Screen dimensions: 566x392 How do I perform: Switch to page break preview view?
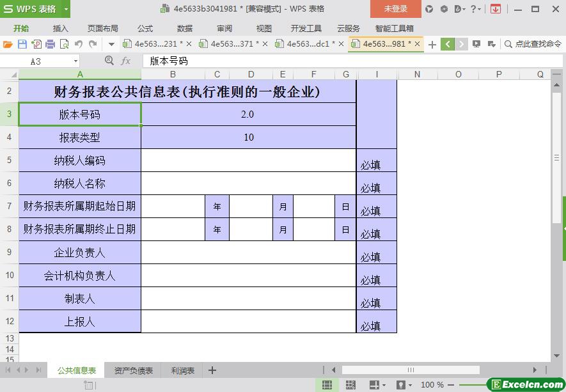pos(350,385)
